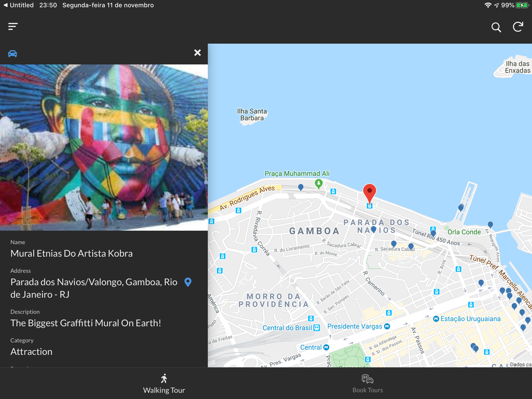Tap tram stop icon below red marker

(x=370, y=206)
